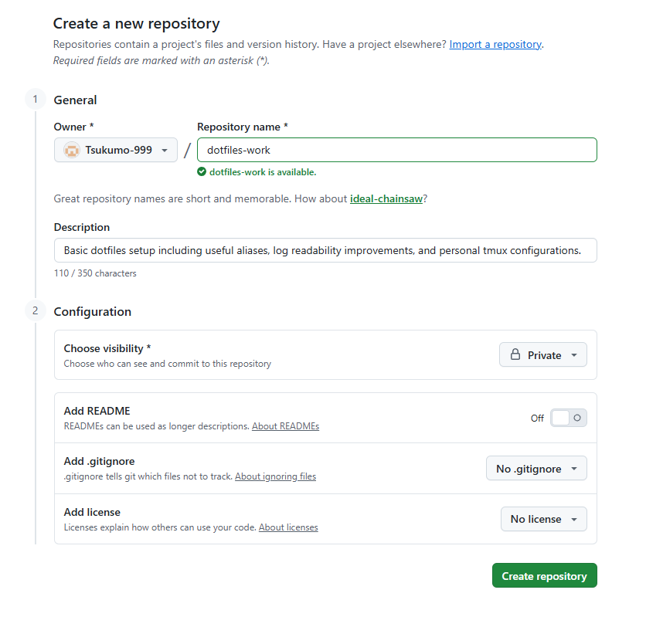Open the About READMEs link
The width and height of the screenshot is (663, 644).
click(285, 426)
